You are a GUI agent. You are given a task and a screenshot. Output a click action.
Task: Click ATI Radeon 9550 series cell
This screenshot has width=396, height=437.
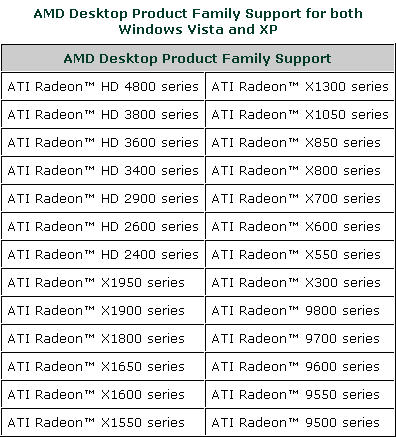click(300, 394)
